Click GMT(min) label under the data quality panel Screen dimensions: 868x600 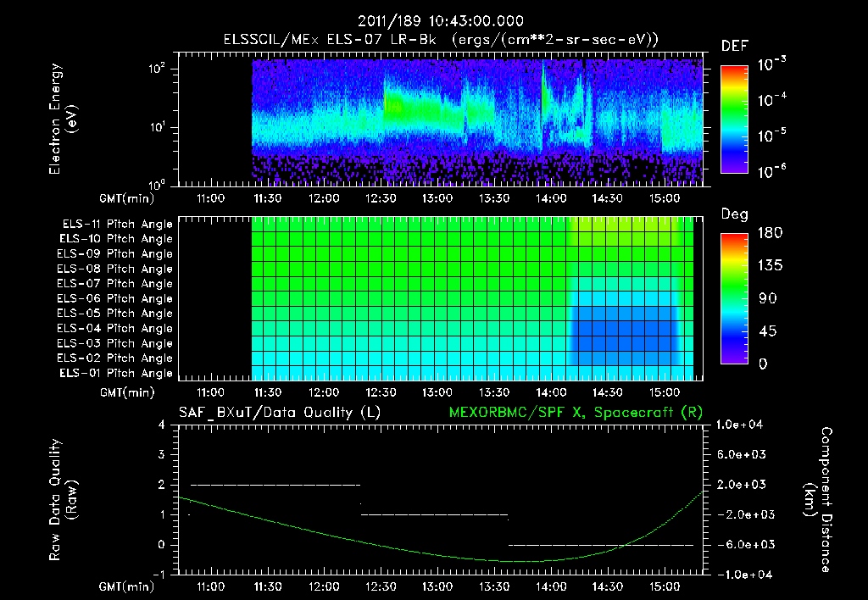click(x=127, y=586)
